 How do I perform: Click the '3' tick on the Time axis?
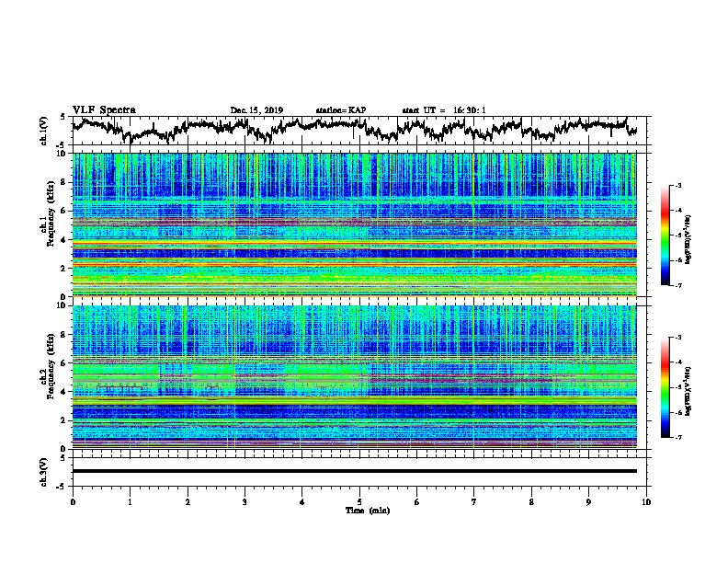point(245,502)
